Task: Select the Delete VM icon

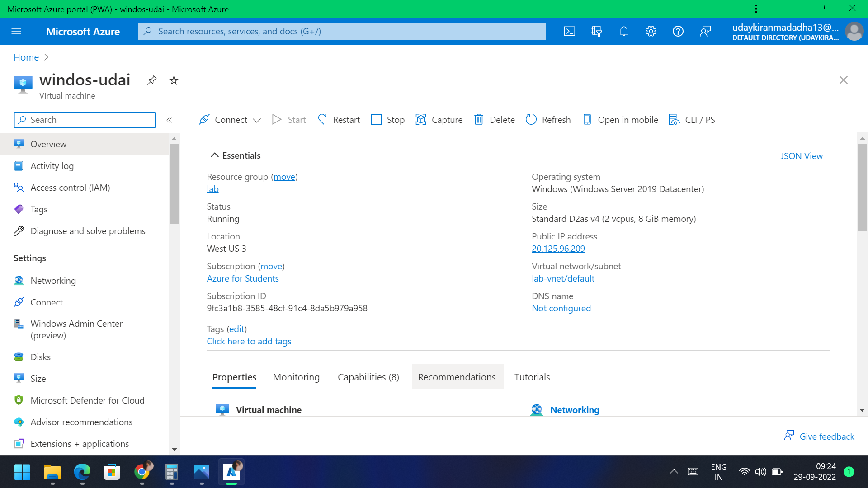Action: [494, 119]
